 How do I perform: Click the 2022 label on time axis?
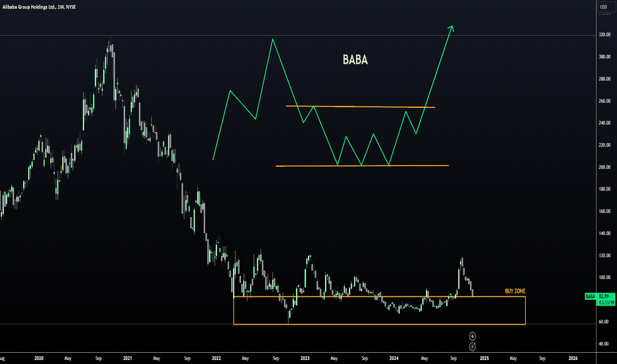coord(216,358)
